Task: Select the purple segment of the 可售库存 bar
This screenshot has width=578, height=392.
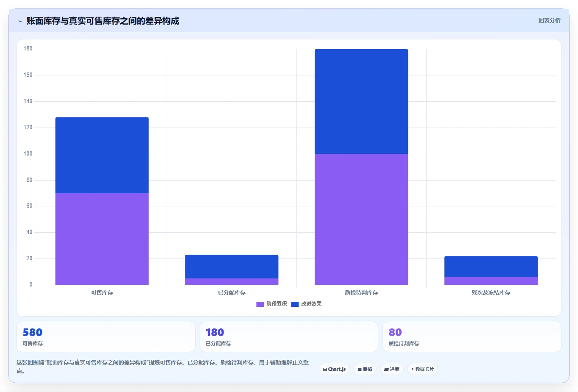Action: coord(102,239)
